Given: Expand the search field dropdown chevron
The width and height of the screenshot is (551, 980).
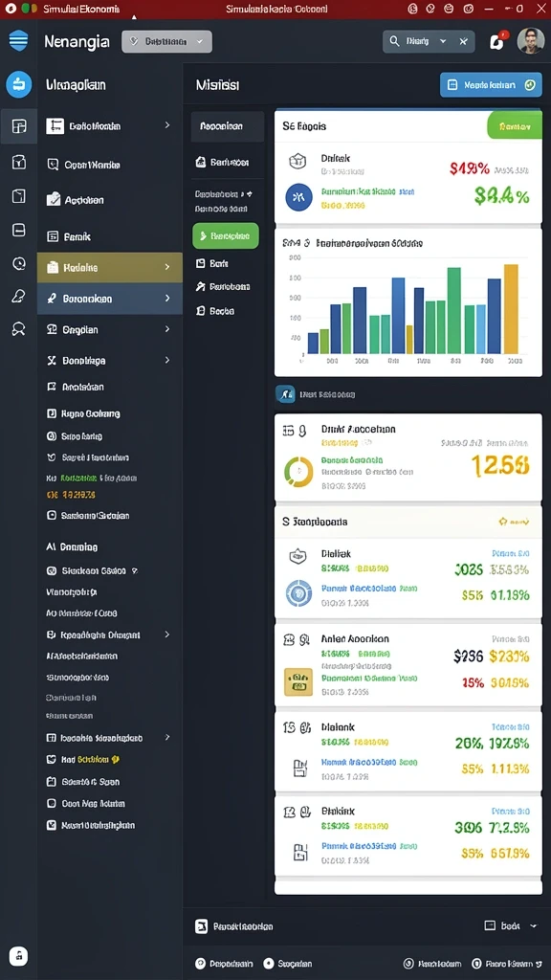Looking at the screenshot, I should (x=443, y=41).
